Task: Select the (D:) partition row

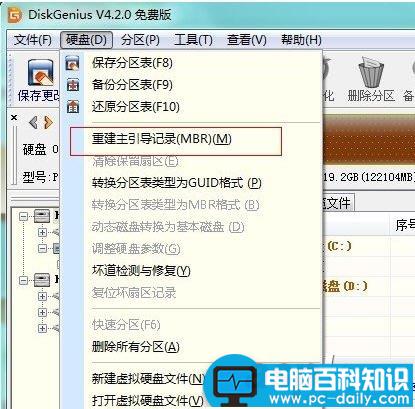Action: (368, 286)
